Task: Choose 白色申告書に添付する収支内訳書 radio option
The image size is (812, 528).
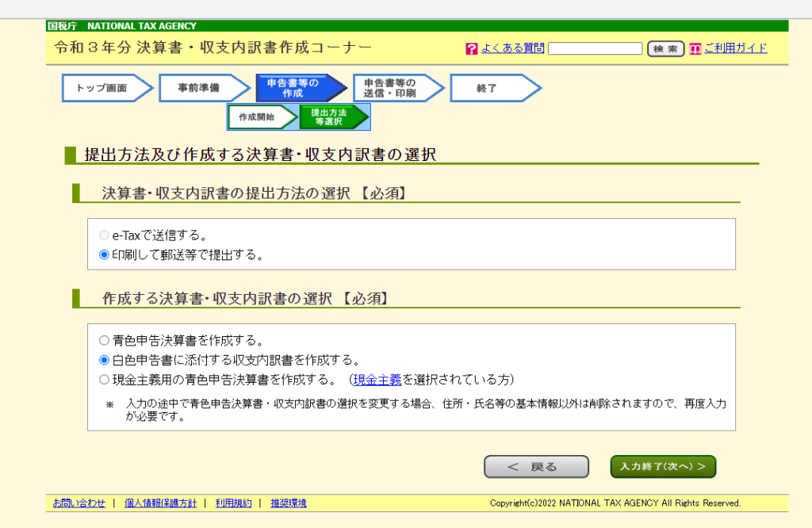Action: (x=104, y=360)
